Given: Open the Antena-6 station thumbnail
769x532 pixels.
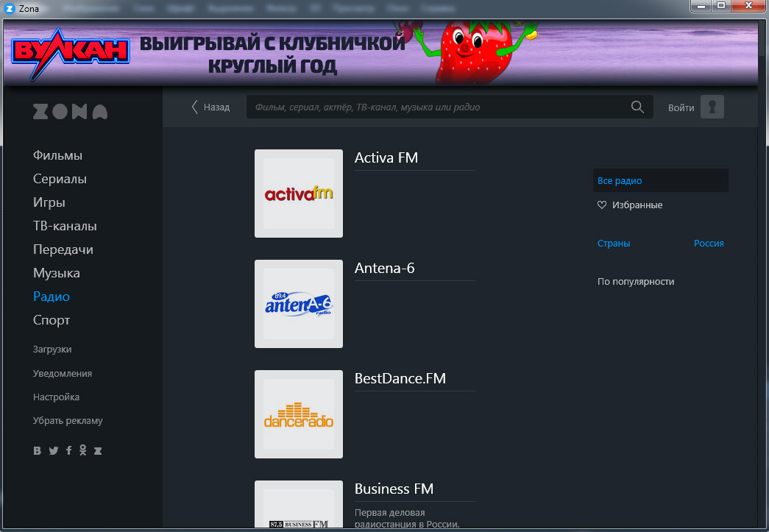Looking at the screenshot, I should [x=299, y=304].
